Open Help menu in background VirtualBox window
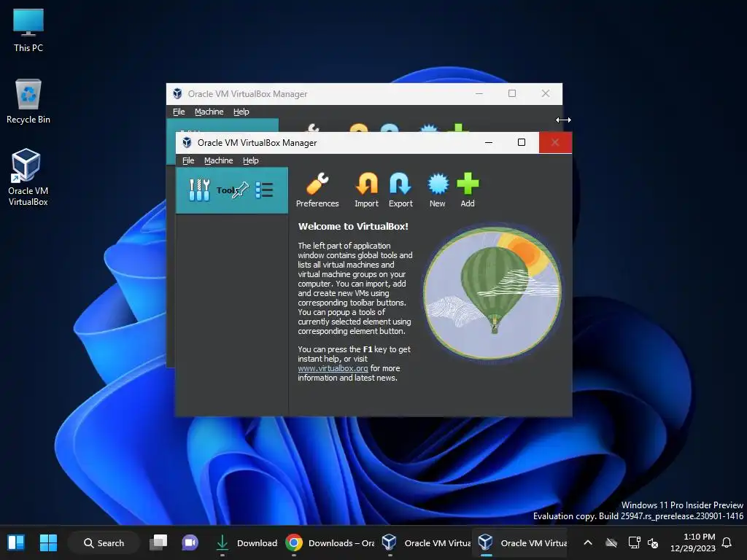Viewport: 747px width, 560px height. 241,112
